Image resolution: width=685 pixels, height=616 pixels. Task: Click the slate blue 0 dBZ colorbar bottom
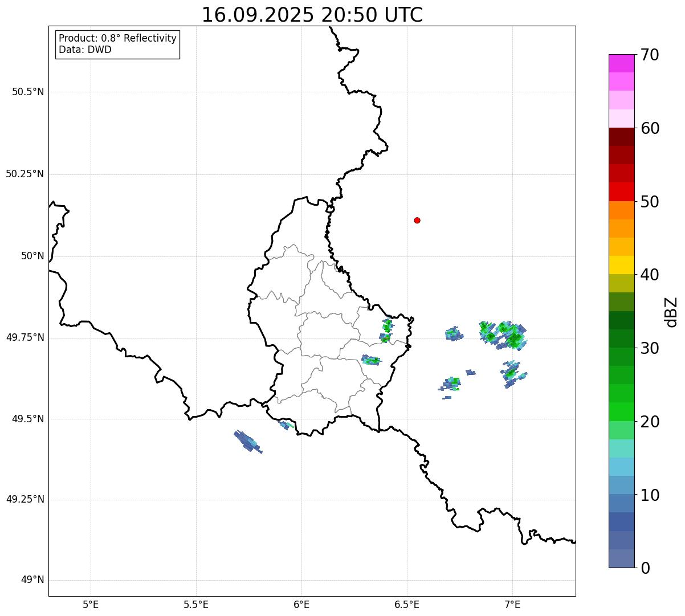pyautogui.click(x=621, y=558)
